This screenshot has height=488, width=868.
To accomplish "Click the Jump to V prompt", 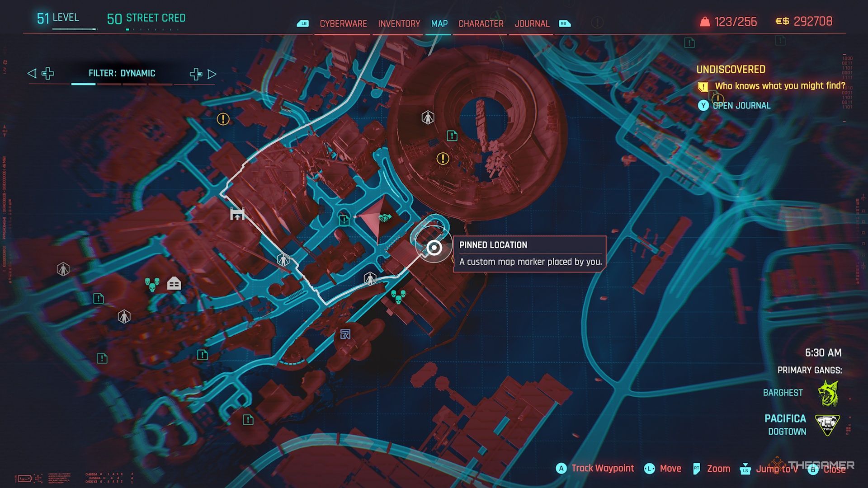I will click(776, 469).
